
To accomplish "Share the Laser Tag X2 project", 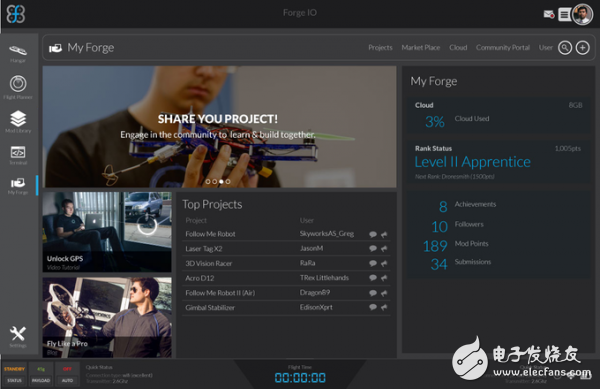I will click(x=384, y=249).
